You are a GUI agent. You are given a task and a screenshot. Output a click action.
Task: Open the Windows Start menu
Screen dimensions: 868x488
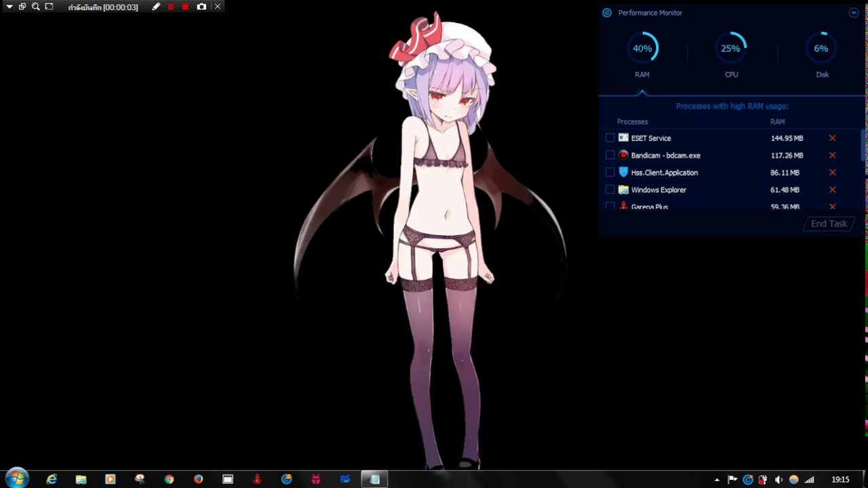click(16, 479)
